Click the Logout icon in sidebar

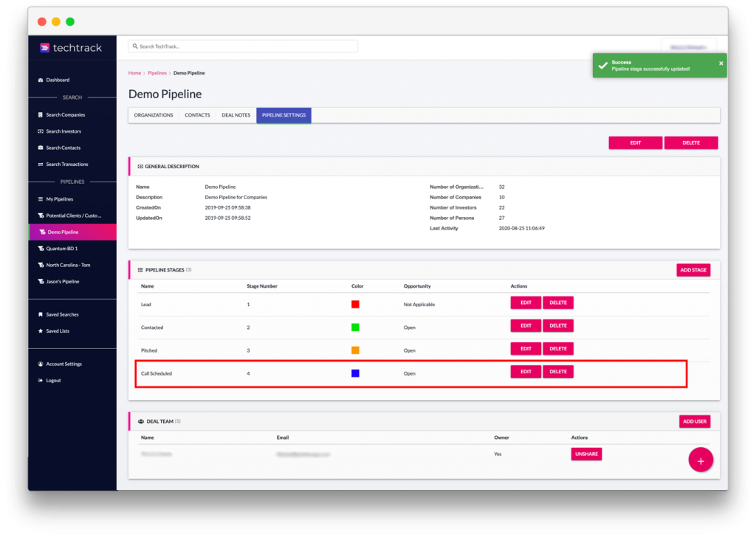coord(40,381)
